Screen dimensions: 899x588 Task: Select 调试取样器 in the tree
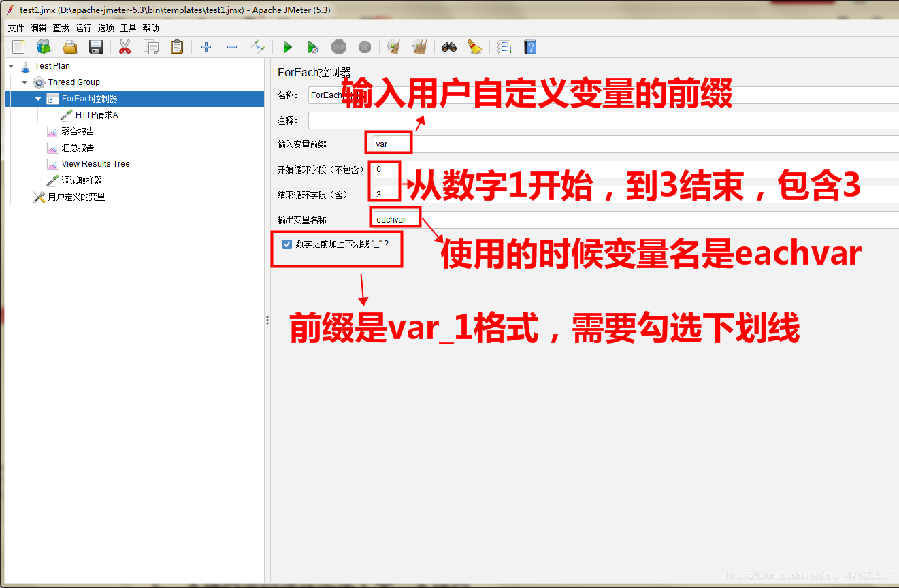click(82, 180)
